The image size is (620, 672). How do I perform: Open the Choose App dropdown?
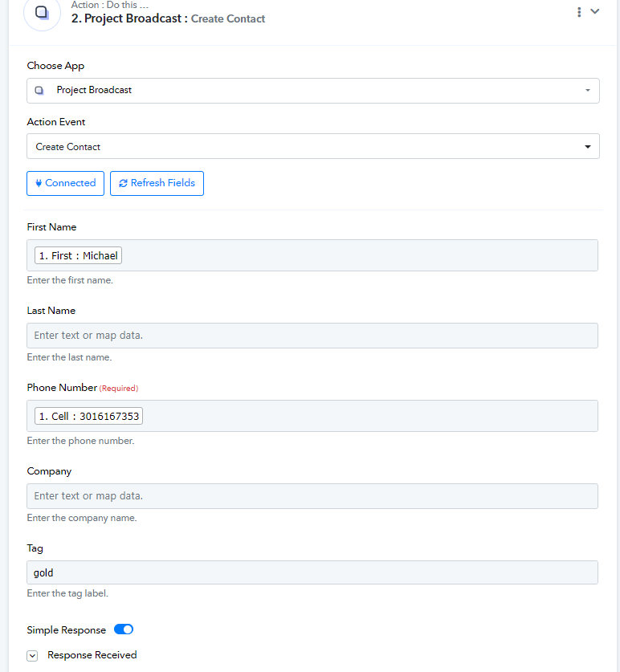pos(313,91)
